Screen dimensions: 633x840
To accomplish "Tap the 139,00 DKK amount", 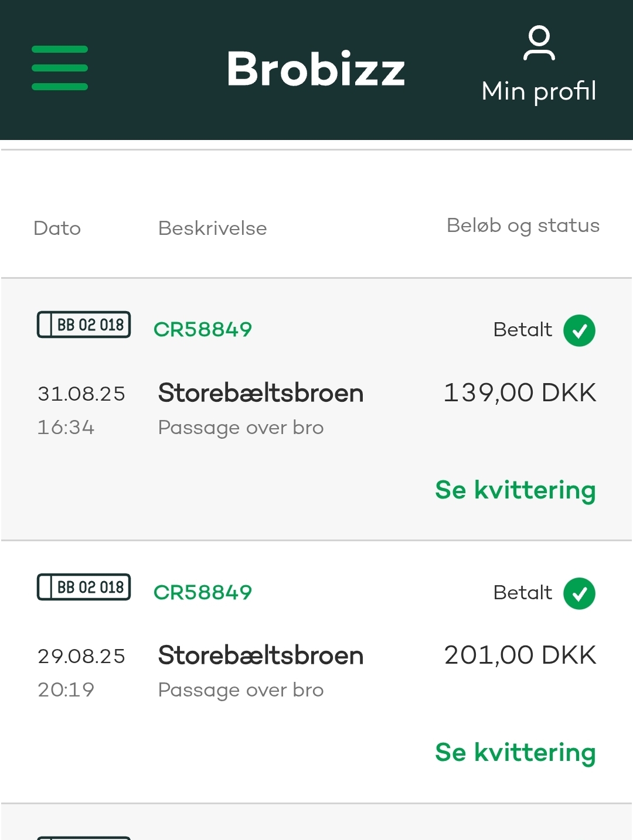I will point(520,393).
